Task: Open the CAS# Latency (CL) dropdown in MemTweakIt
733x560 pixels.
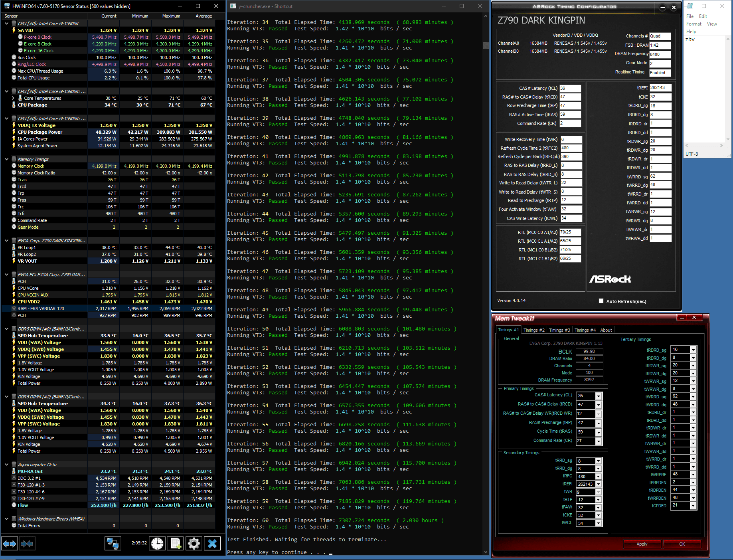Action: pyautogui.click(x=599, y=396)
